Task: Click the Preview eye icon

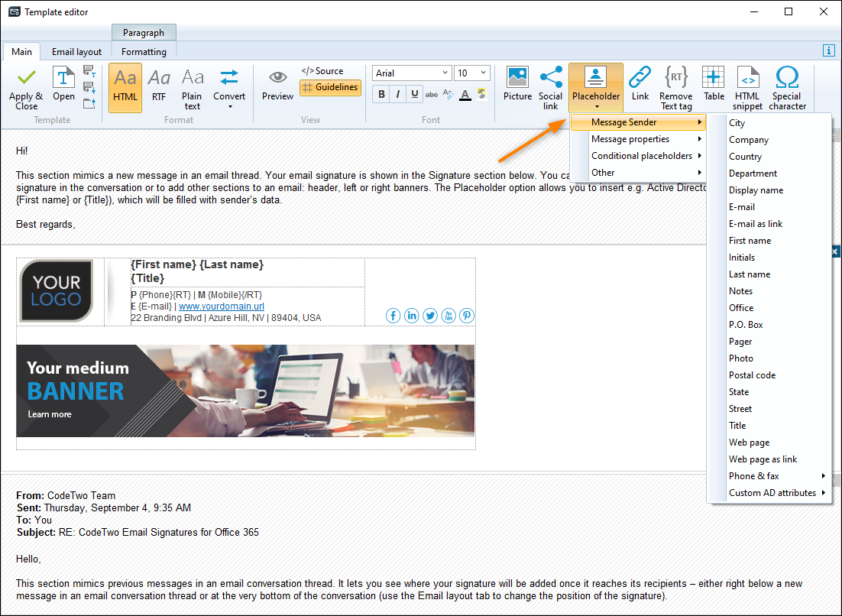Action: point(277,77)
